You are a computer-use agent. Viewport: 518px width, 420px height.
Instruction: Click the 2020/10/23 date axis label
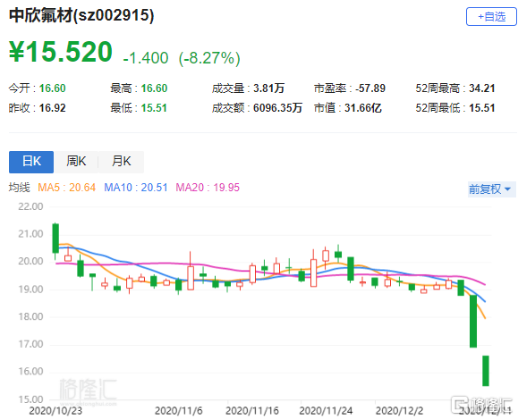coord(55,411)
